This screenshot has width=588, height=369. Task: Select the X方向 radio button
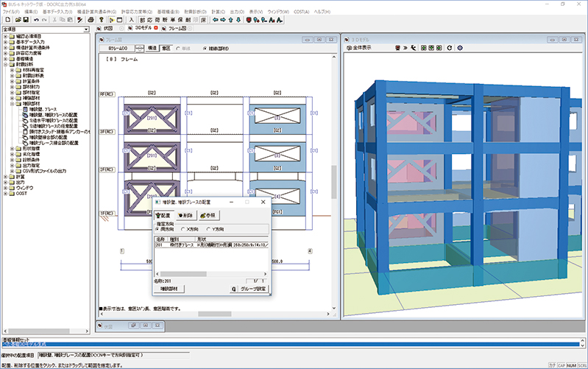click(x=184, y=231)
